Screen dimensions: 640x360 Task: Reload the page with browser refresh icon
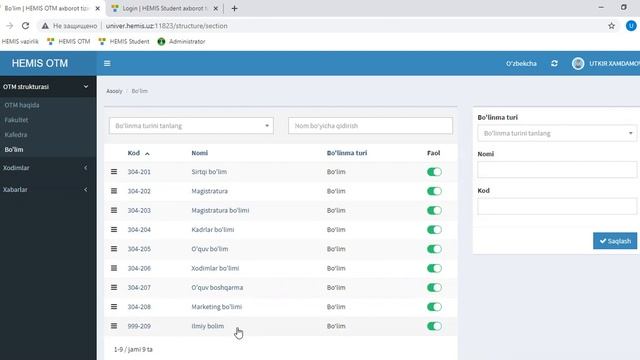25,26
